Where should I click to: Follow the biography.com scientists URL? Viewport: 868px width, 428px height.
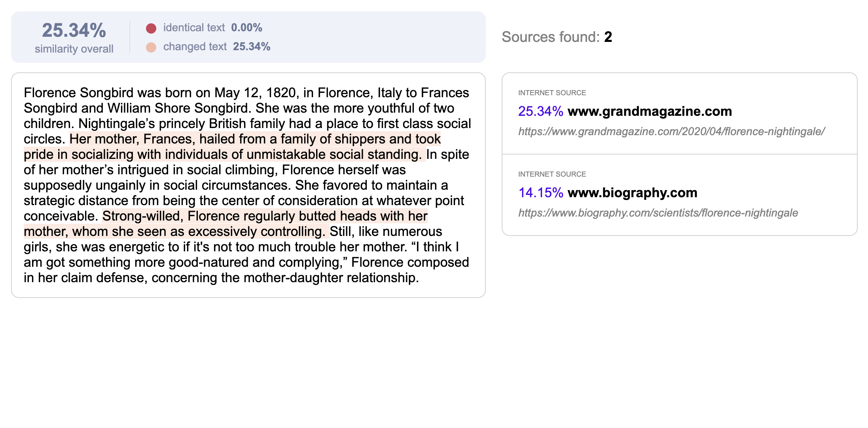658,213
